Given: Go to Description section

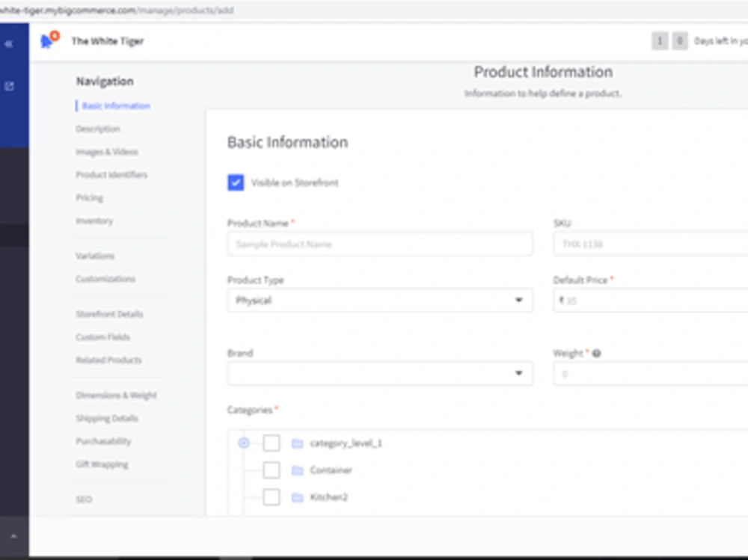Looking at the screenshot, I should [98, 129].
